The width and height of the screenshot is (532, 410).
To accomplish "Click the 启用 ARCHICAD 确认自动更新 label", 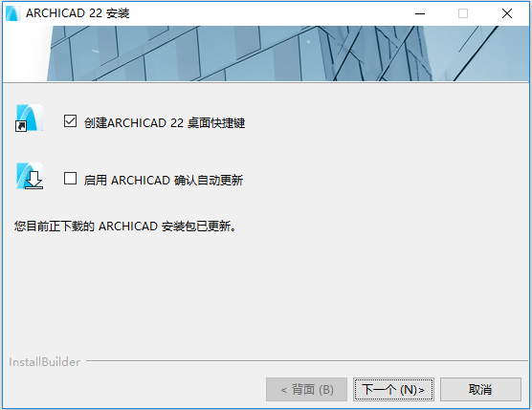I will (x=164, y=180).
